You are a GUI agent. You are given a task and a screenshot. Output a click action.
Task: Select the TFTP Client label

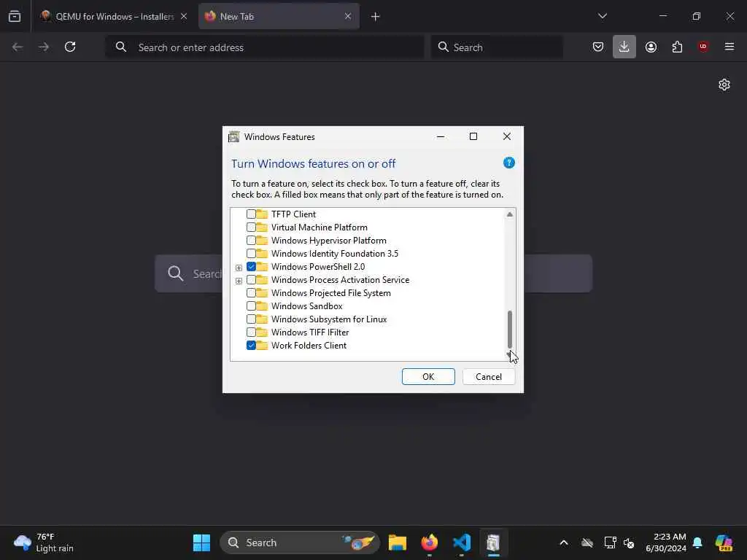[x=293, y=214]
